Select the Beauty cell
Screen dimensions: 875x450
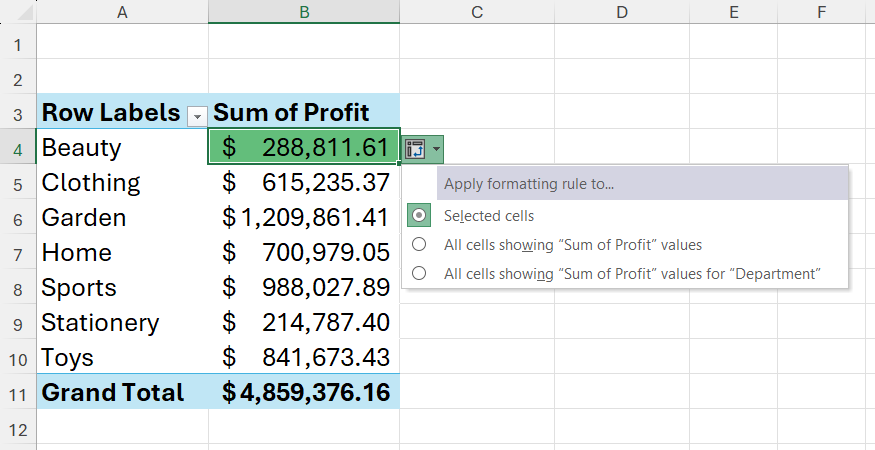122,146
